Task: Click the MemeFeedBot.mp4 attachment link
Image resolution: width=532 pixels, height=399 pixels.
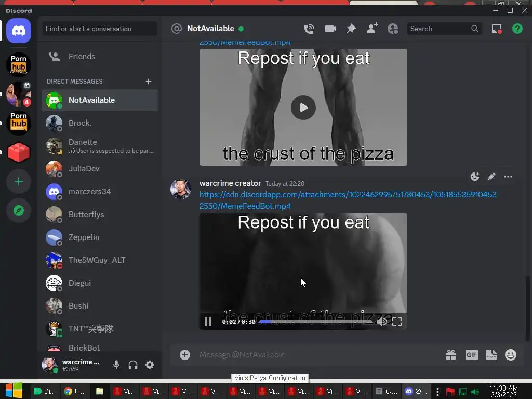Action: (348, 200)
